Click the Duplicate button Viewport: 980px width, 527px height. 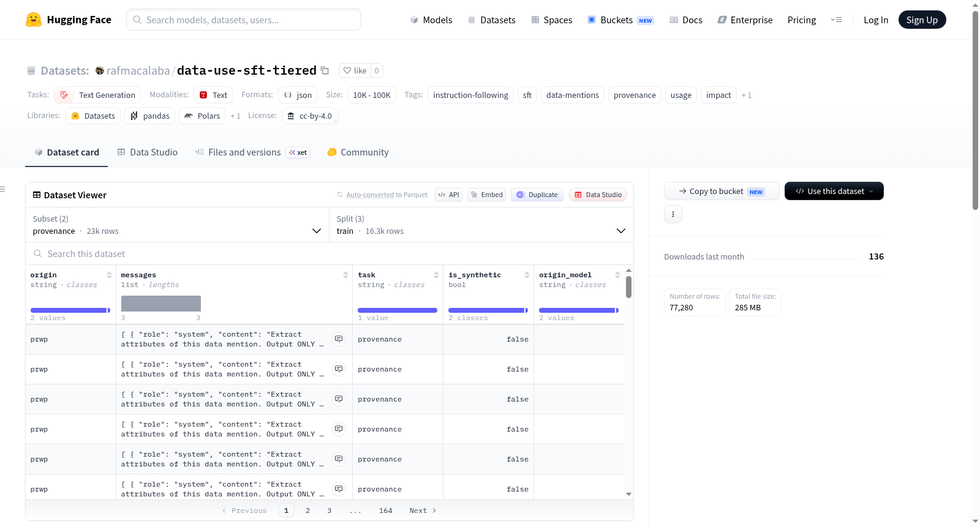click(537, 195)
